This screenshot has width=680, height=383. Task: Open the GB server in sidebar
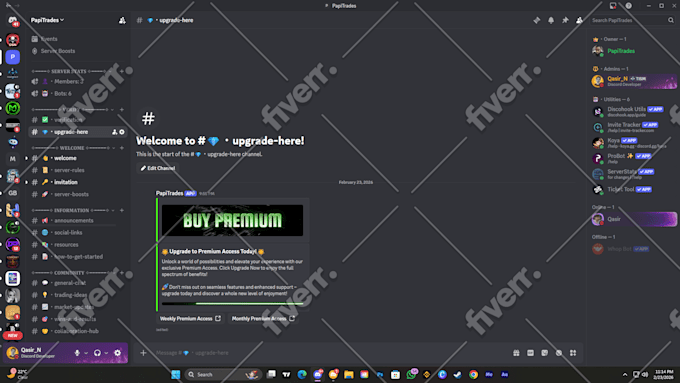point(13,193)
